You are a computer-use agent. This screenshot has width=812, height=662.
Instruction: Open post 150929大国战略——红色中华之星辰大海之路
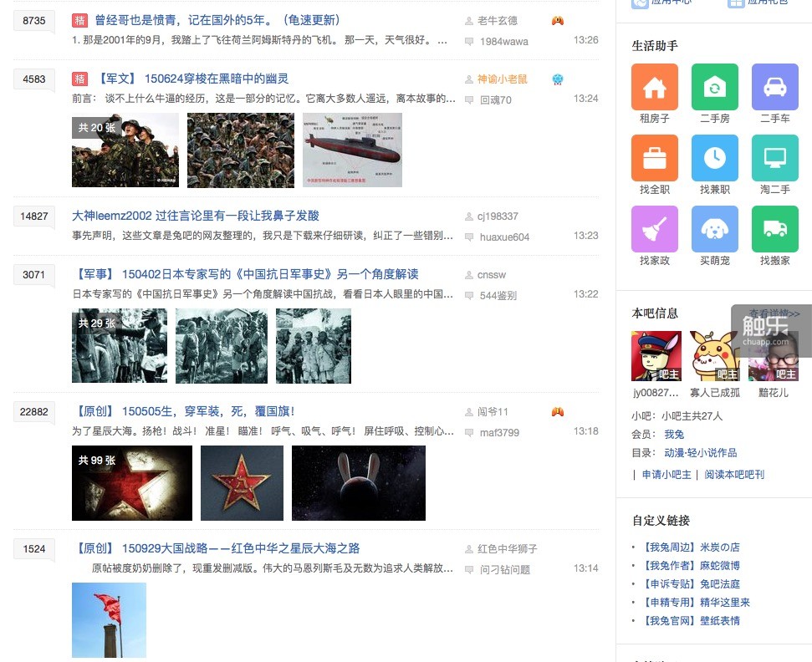217,548
